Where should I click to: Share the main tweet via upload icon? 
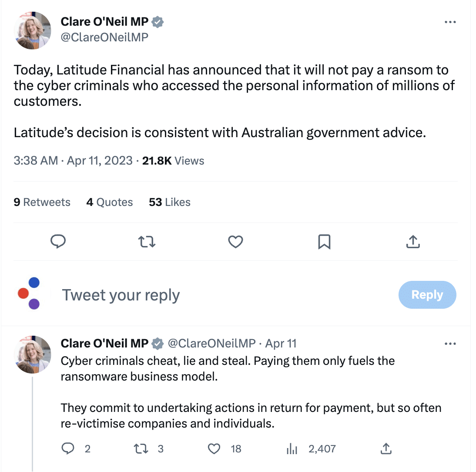coord(412,241)
